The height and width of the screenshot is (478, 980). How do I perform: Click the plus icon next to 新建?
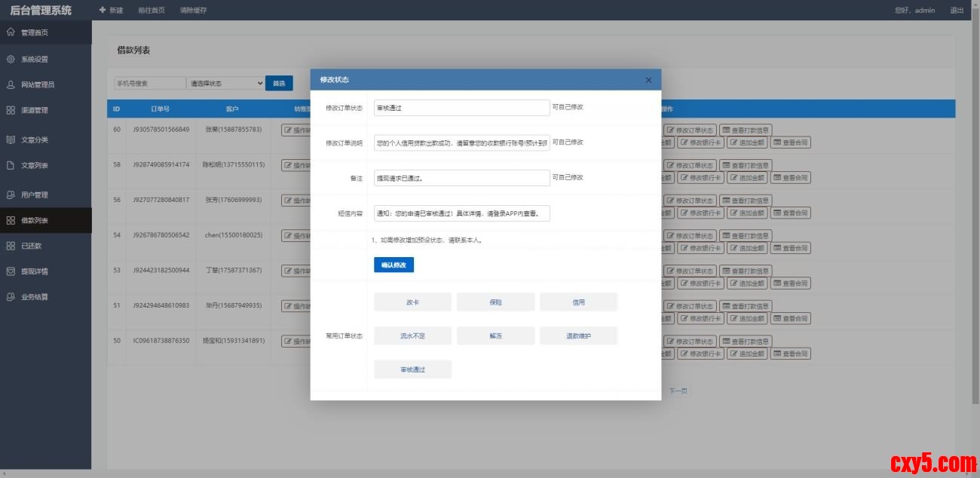coord(103,11)
